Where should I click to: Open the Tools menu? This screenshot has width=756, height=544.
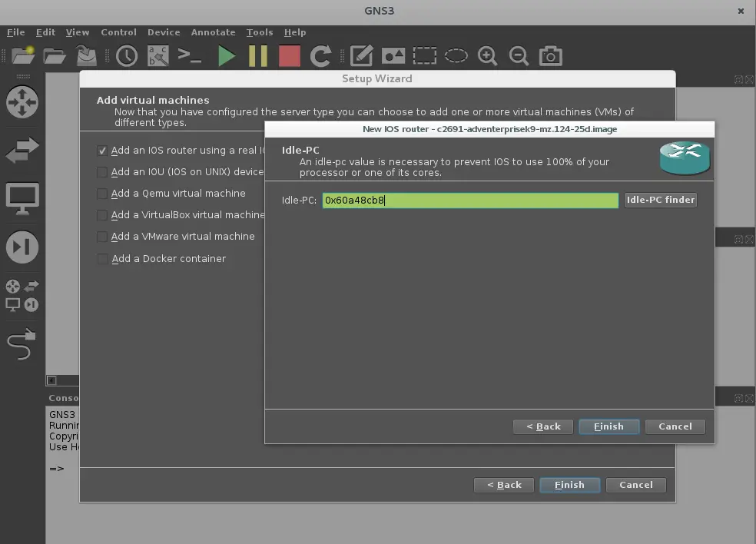click(260, 32)
